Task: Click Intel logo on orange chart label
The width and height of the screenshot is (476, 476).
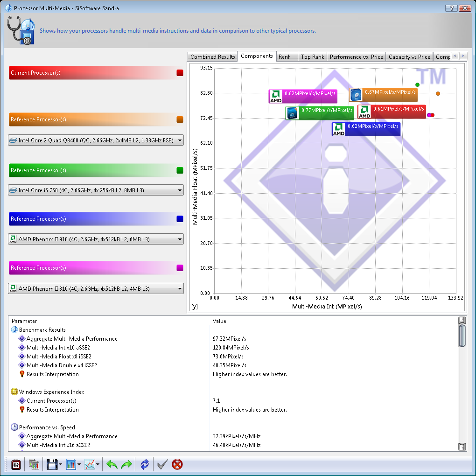Action: pos(356,95)
